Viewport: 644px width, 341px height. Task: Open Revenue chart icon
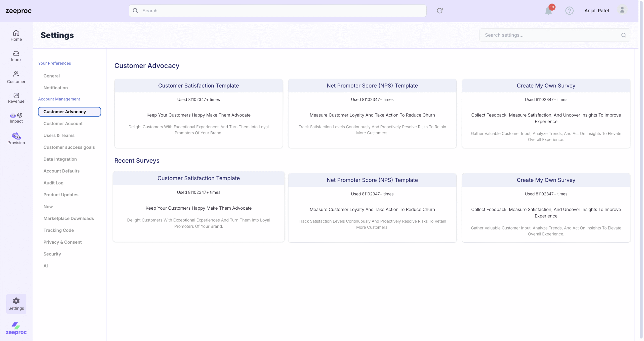coord(16,95)
